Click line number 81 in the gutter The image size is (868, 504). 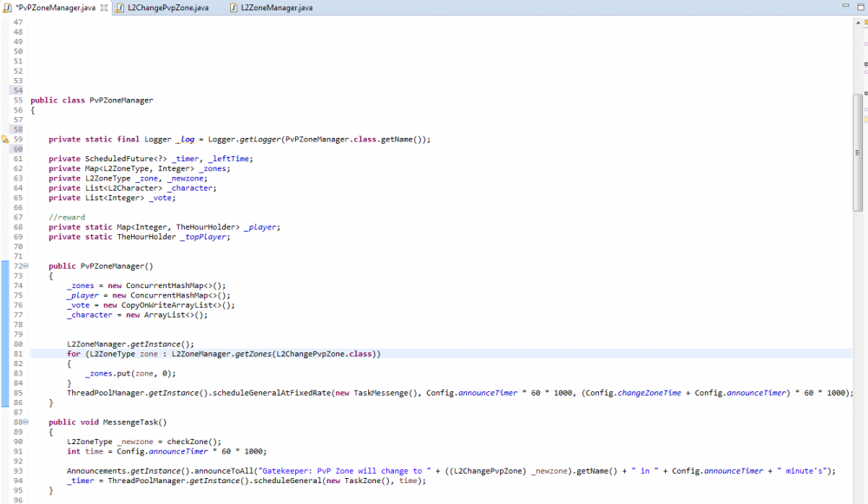click(x=17, y=354)
